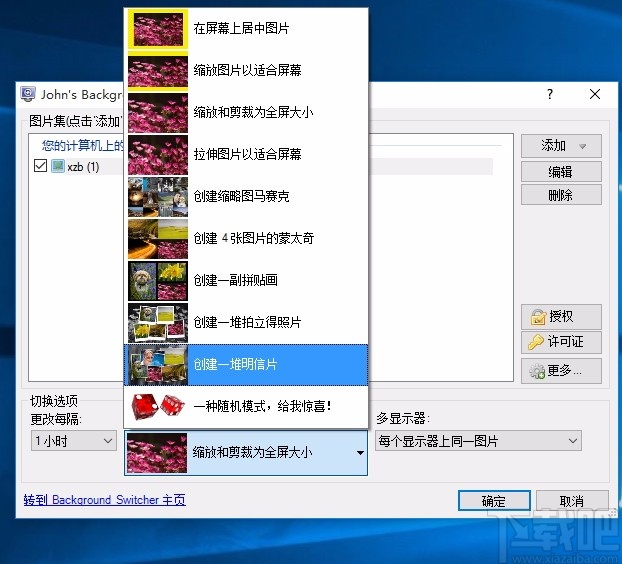Choose 创建缩略图马赛克 mode

[x=246, y=197]
